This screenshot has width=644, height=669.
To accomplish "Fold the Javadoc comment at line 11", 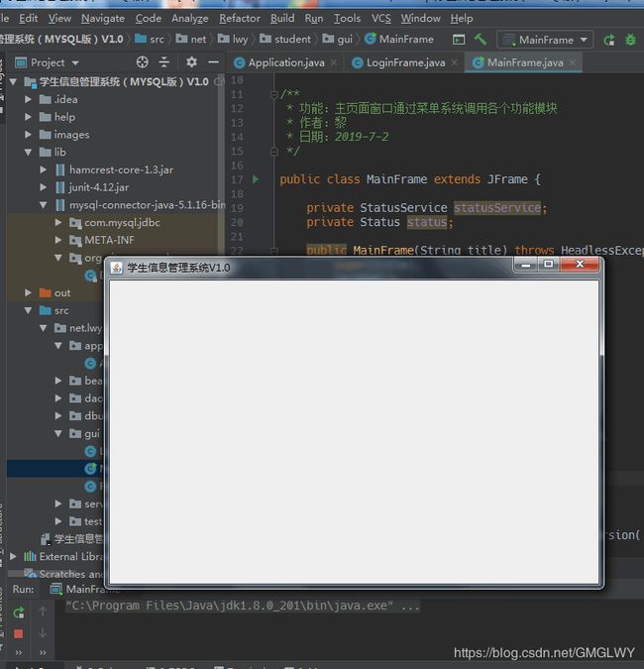I will point(274,94).
